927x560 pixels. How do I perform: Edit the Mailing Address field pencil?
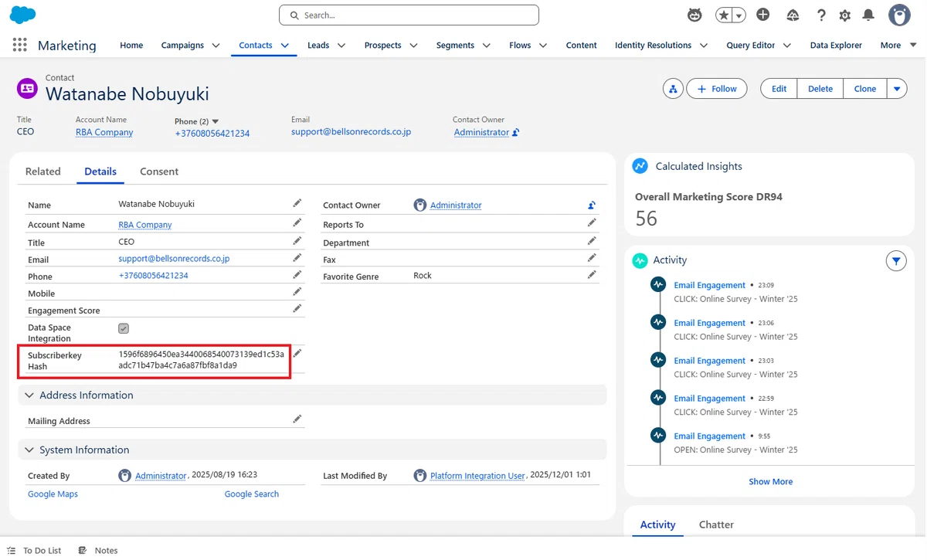click(297, 419)
